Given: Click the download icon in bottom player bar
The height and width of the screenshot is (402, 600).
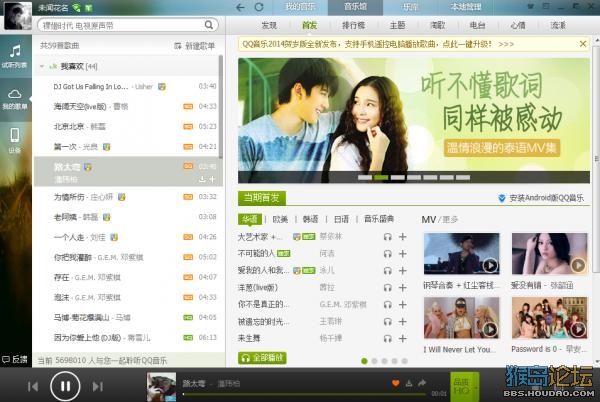Looking at the screenshot, I should point(409,383).
